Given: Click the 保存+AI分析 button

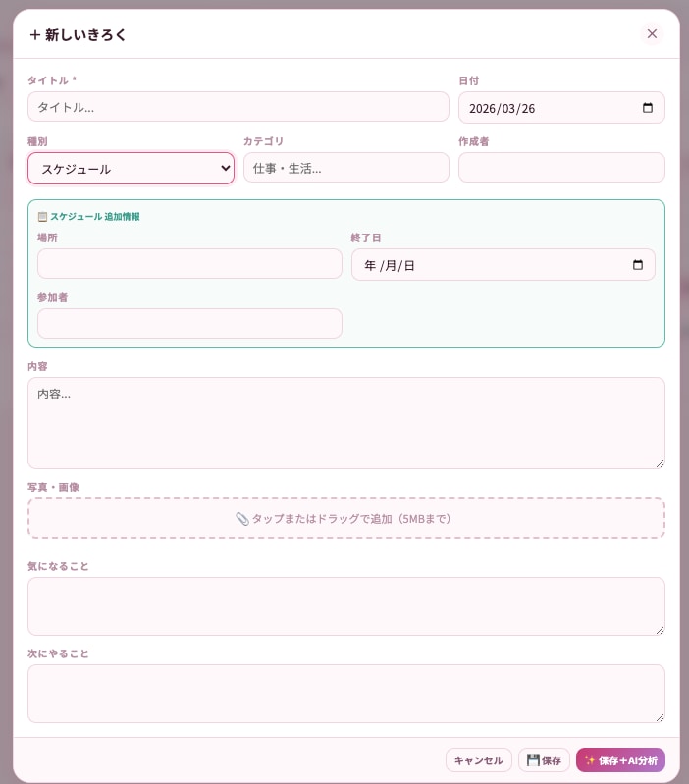Looking at the screenshot, I should (620, 760).
